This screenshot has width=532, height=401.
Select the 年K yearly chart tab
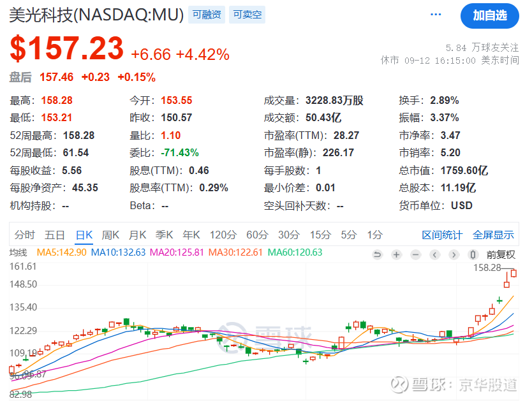point(191,235)
